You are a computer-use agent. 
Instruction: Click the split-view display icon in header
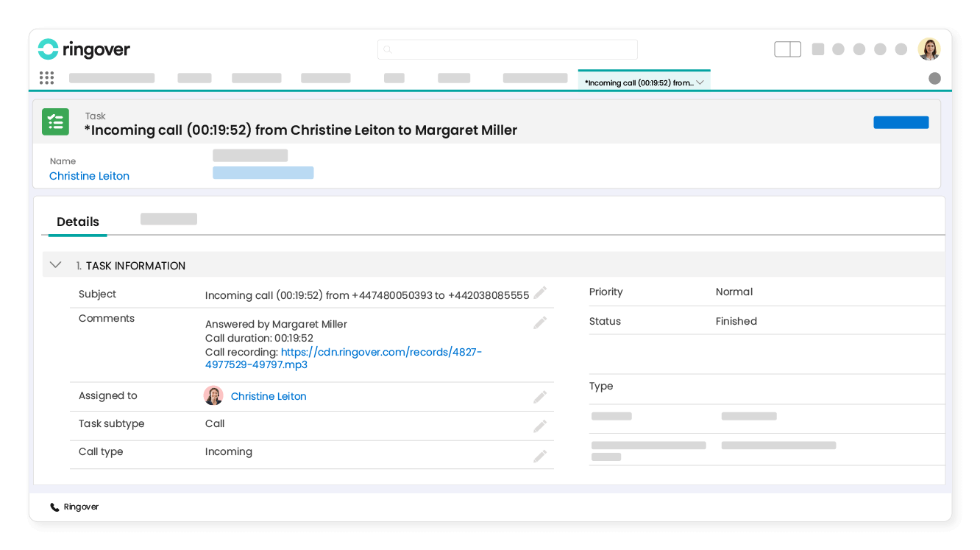pos(787,48)
